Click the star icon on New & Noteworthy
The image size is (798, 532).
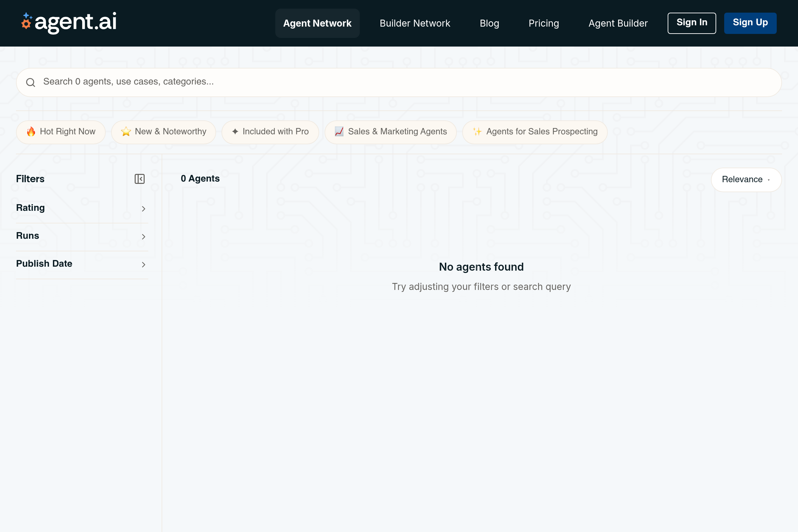[126, 132]
